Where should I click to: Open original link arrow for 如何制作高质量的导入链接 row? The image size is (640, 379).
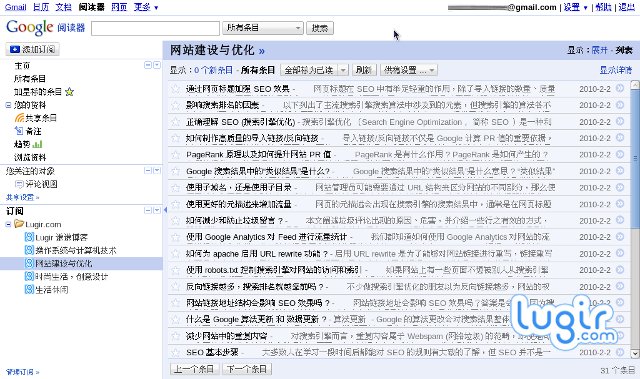[620, 137]
